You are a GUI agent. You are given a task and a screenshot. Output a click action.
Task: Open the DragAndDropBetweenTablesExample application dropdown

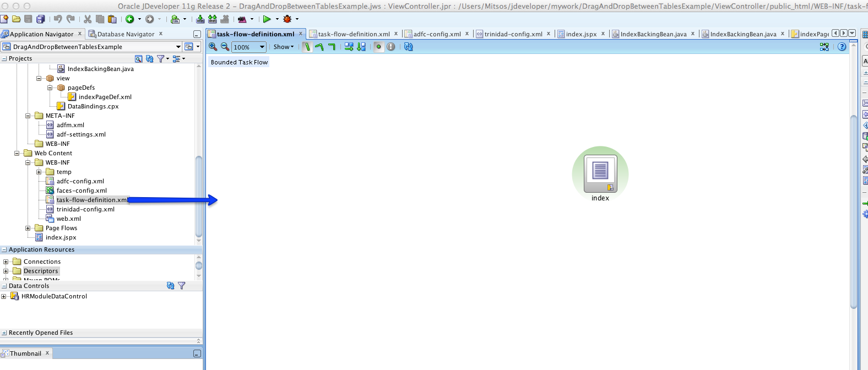[178, 47]
